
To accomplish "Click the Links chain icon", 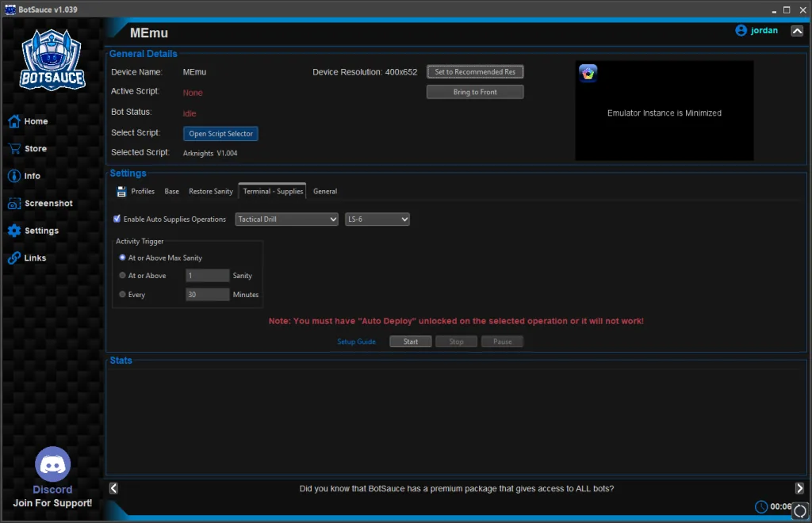I will pyautogui.click(x=14, y=258).
